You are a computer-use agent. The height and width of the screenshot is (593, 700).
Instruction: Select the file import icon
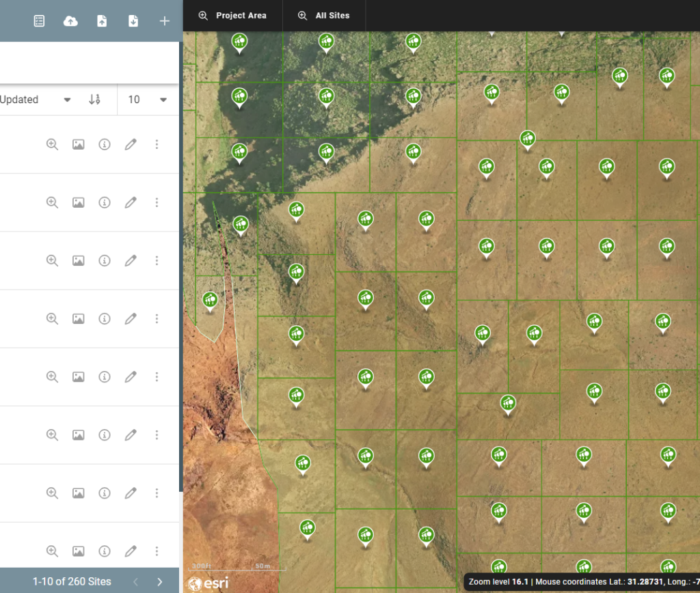point(102,20)
